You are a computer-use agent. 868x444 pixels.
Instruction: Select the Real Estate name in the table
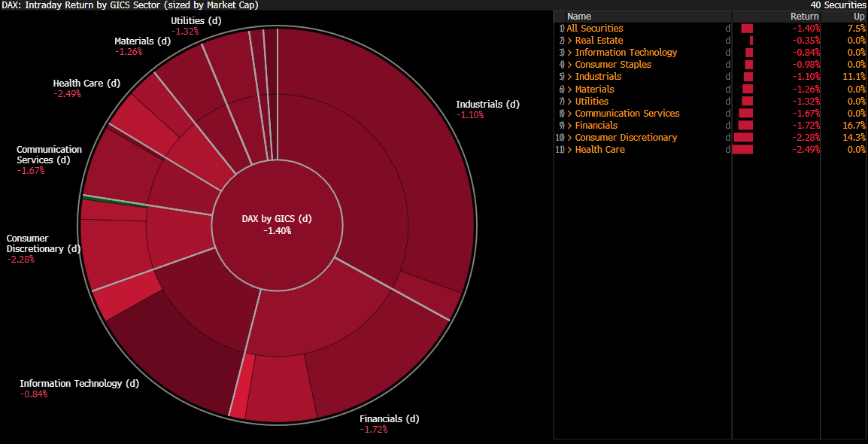pyautogui.click(x=599, y=41)
